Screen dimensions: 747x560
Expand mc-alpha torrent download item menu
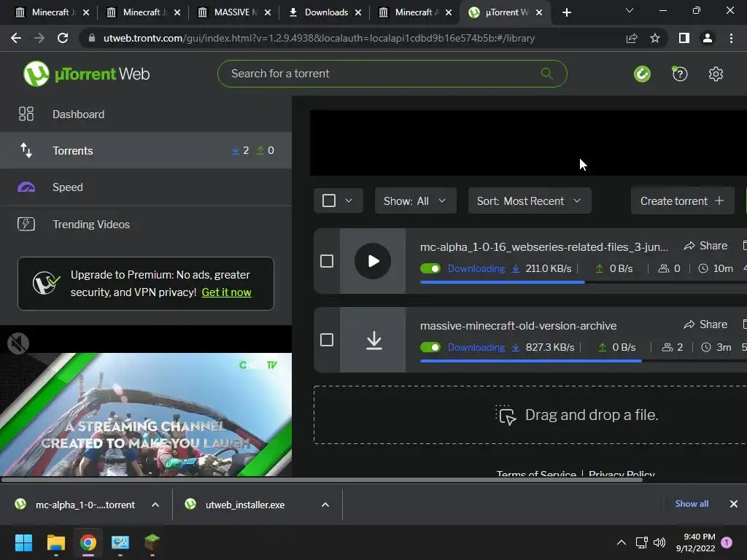pos(155,505)
